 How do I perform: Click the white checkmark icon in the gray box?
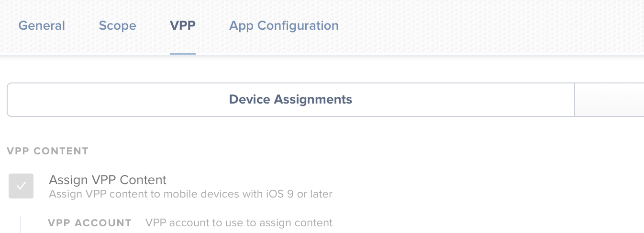21,186
